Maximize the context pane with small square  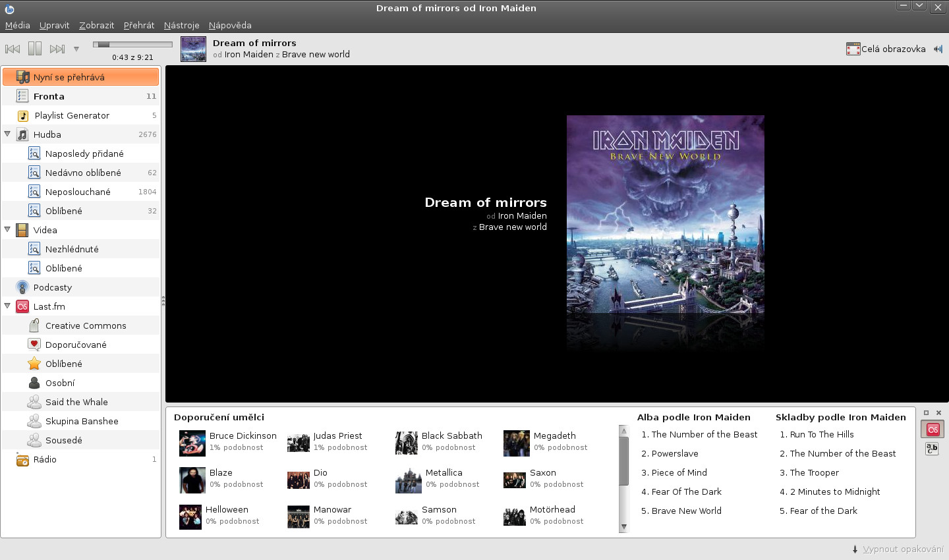pyautogui.click(x=926, y=413)
